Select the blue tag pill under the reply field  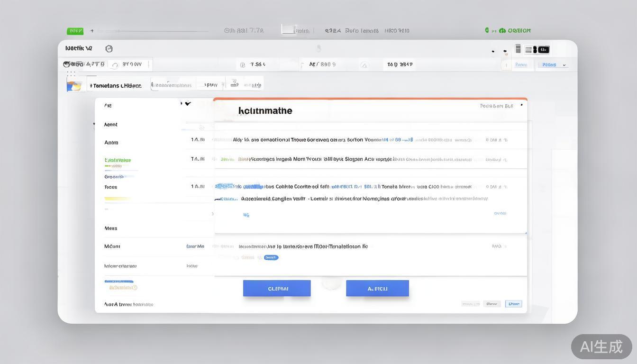(270, 257)
